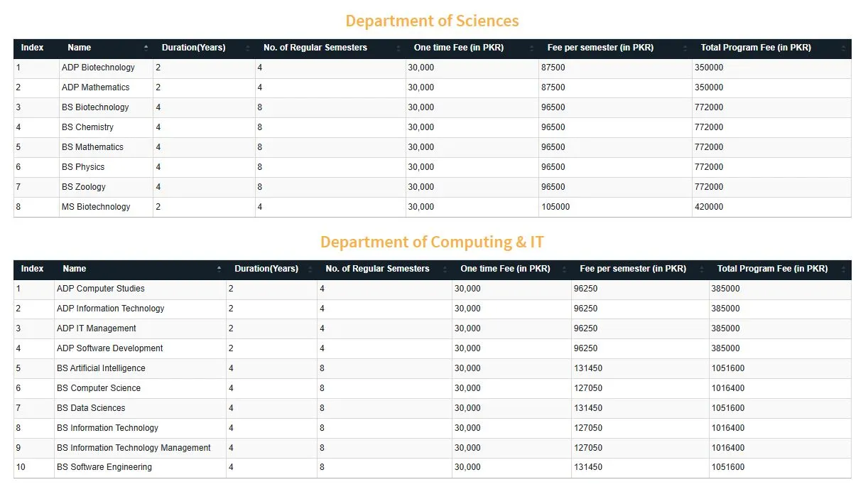Click the sort arrow on Total Program Fee (Sciences)
868x492 pixels.
pyautogui.click(x=844, y=48)
